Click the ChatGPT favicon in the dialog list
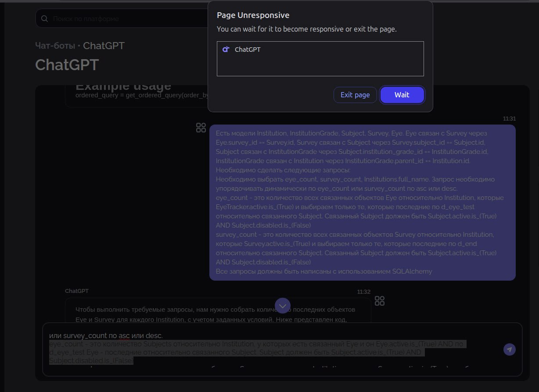Image resolution: width=539 pixels, height=392 pixels. click(226, 50)
